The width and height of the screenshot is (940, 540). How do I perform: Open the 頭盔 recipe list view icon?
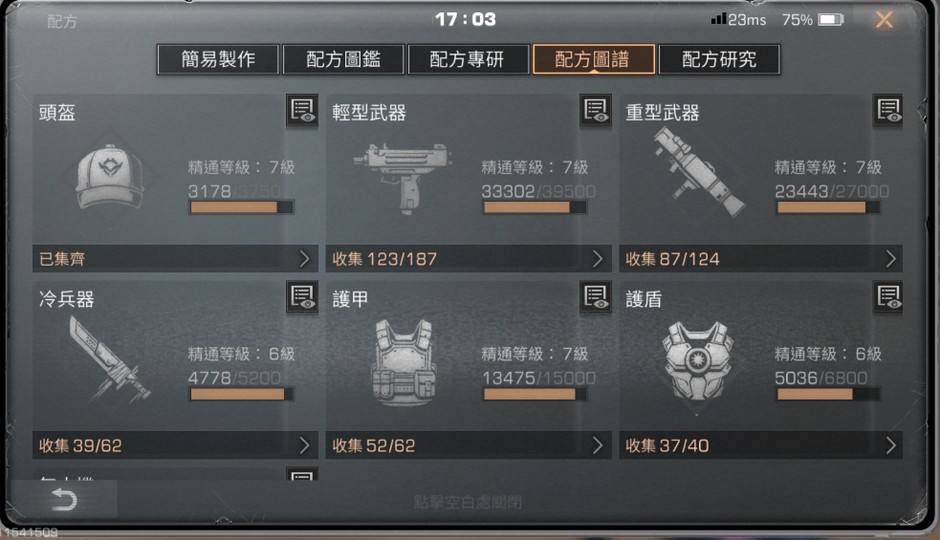(302, 110)
